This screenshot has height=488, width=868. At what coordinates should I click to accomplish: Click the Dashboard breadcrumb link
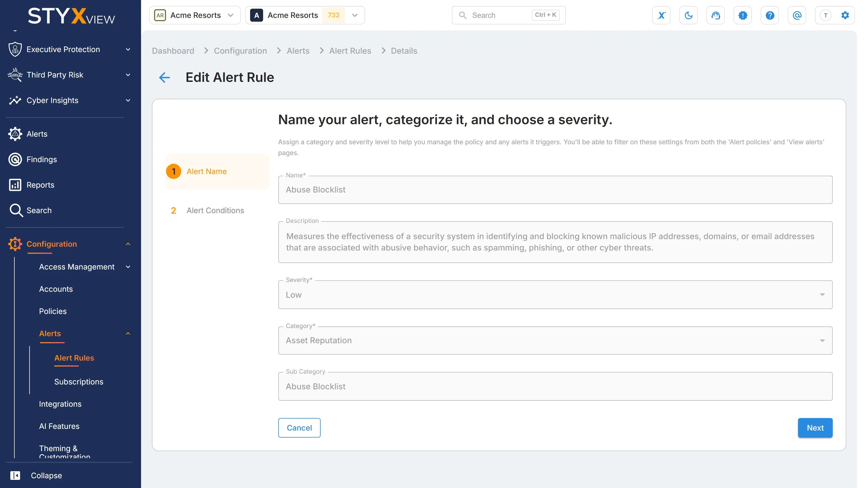pos(173,51)
